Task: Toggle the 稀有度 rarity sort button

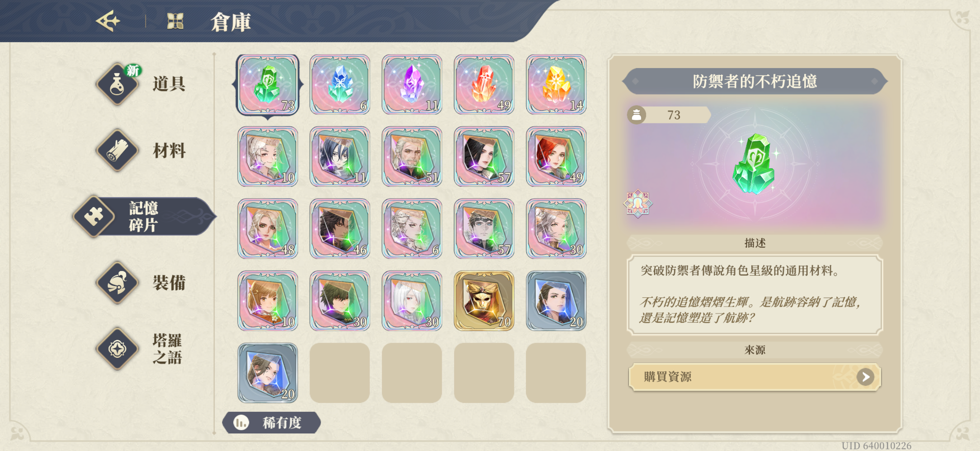Action: (272, 423)
